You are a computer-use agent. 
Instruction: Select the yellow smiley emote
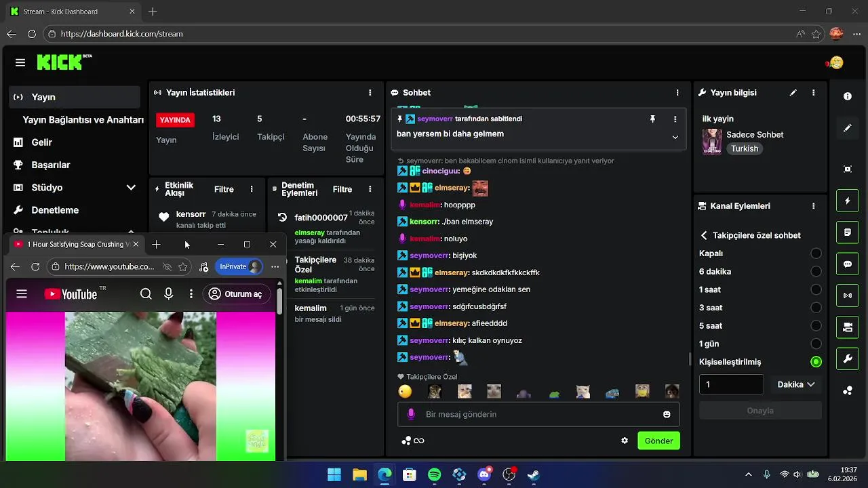(405, 391)
